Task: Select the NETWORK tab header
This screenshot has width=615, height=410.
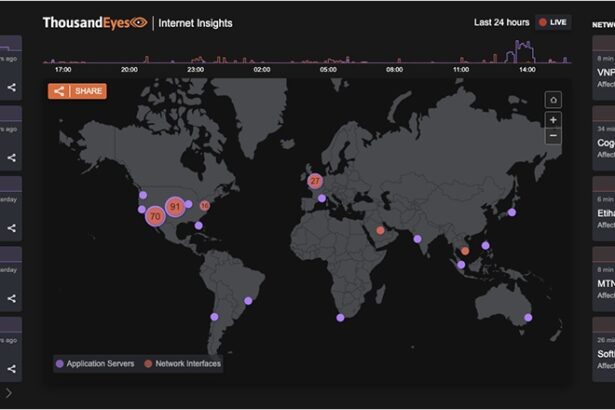Action: coord(603,24)
